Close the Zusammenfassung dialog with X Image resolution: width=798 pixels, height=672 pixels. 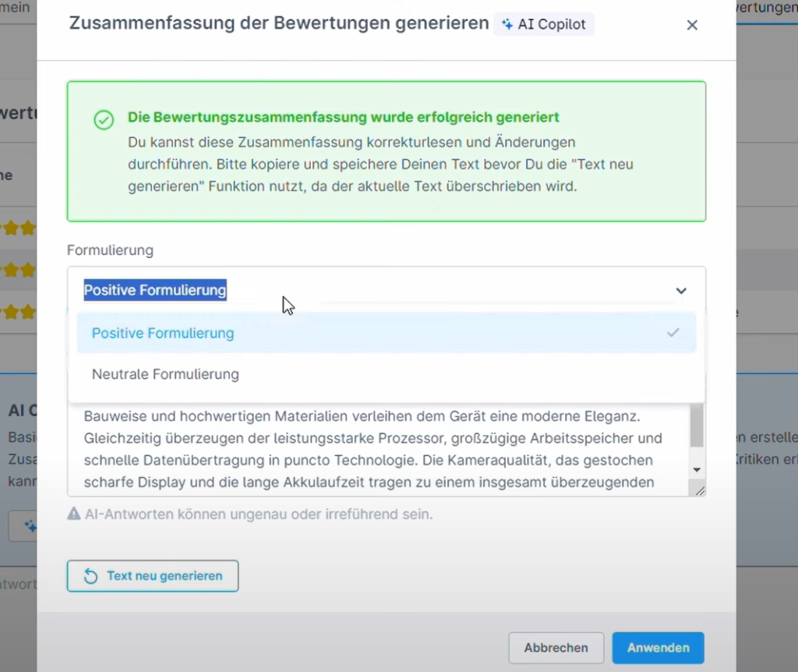point(692,25)
